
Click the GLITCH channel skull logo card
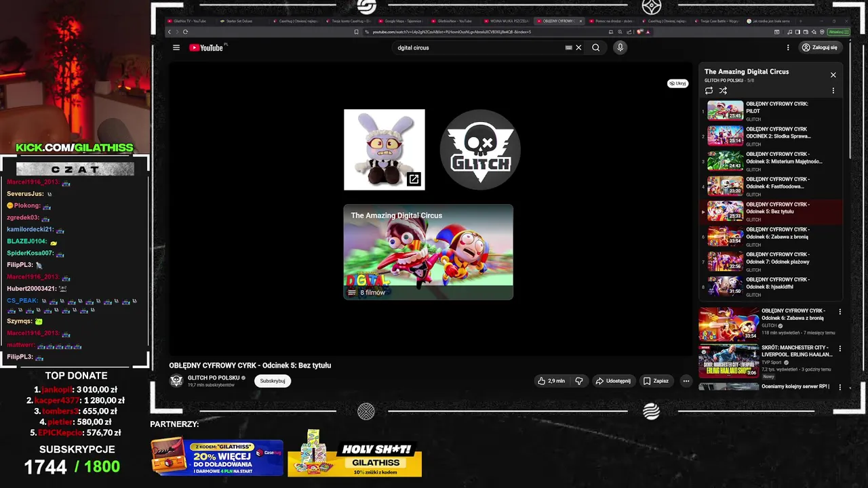[480, 150]
